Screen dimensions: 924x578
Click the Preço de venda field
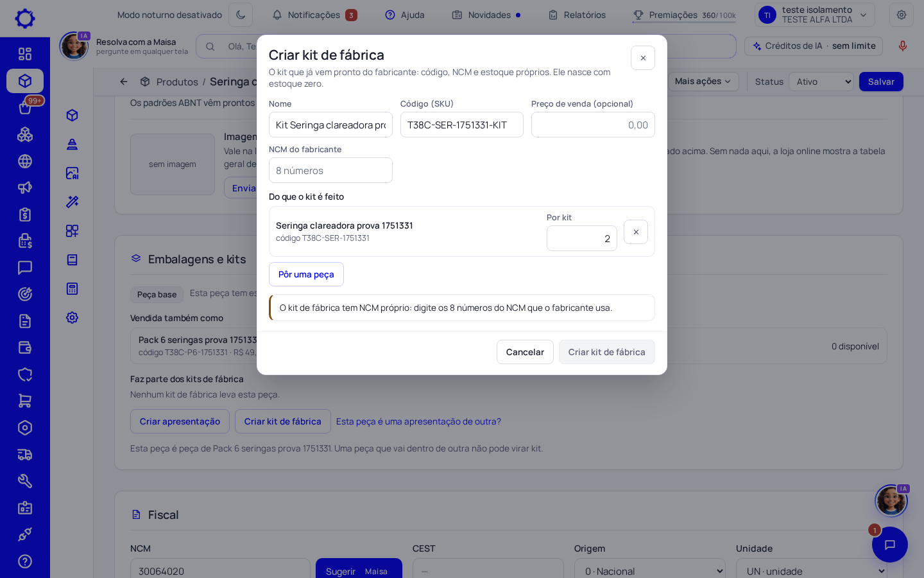tap(593, 125)
